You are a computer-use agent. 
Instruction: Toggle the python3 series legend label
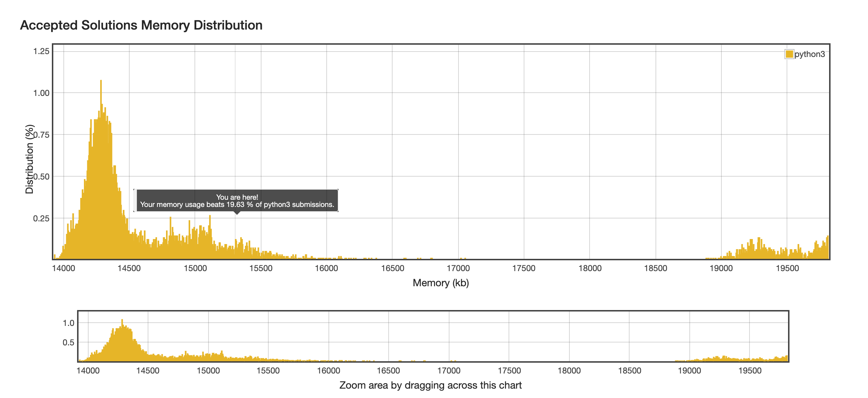[810, 54]
